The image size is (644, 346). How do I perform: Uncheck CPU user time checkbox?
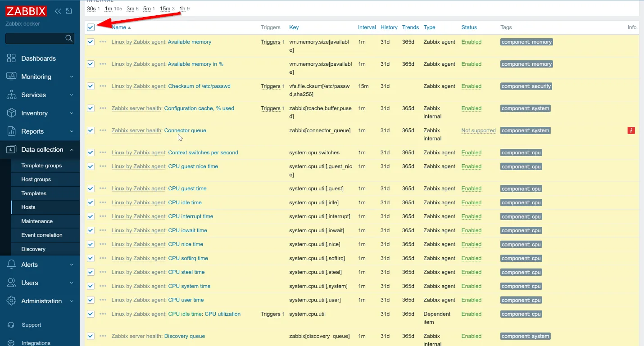click(91, 300)
